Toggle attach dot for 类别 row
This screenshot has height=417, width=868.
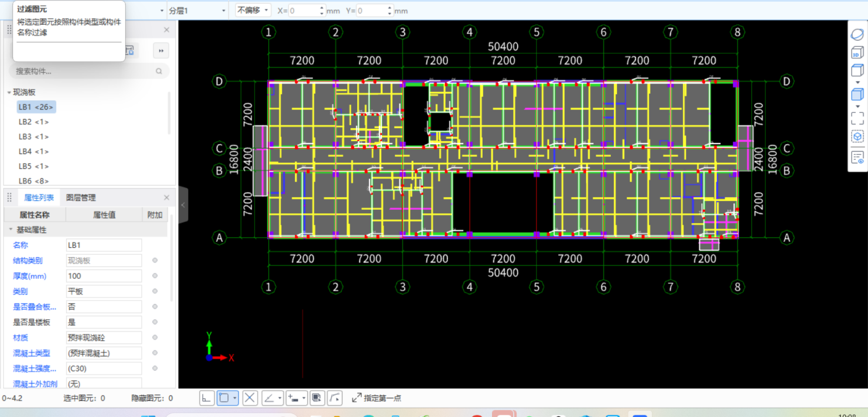(x=155, y=291)
